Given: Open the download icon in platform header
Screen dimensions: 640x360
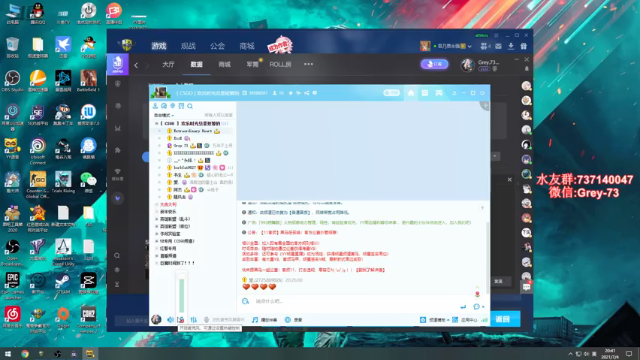Looking at the screenshot, I should tap(511, 47).
